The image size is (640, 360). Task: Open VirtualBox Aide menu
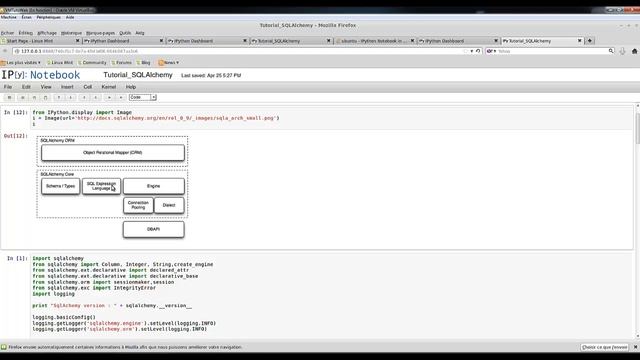click(70, 17)
